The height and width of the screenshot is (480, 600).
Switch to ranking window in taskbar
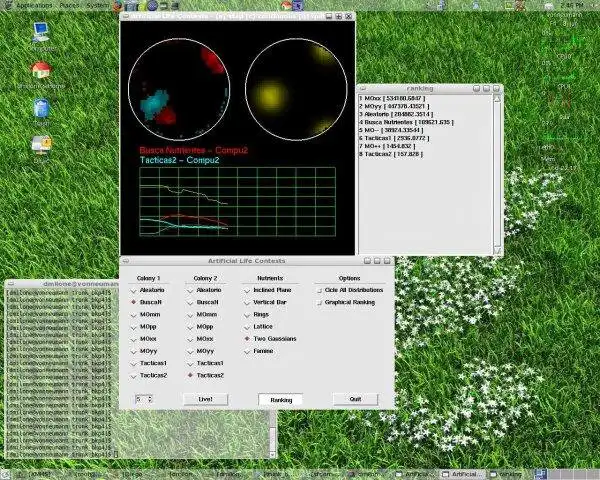pos(506,475)
